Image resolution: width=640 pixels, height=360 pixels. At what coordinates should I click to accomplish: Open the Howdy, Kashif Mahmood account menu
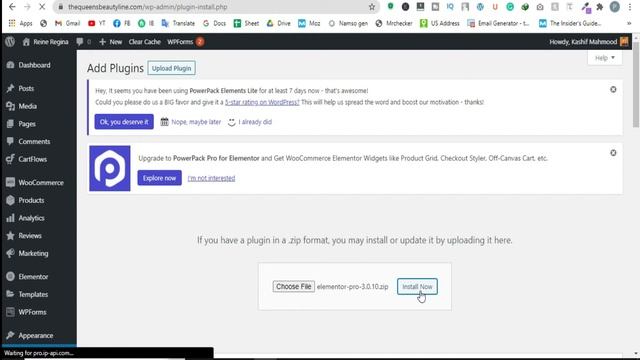pyautogui.click(x=589, y=42)
